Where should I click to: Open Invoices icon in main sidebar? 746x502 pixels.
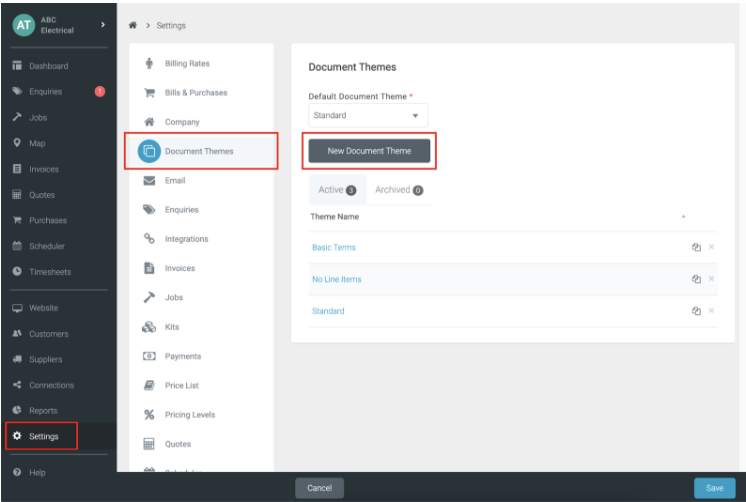(x=17, y=169)
